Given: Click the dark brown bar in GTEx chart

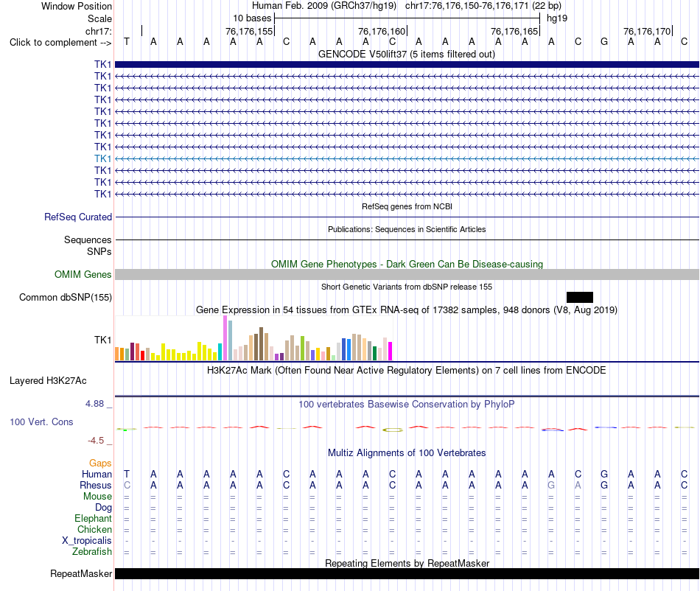Looking at the screenshot, I should [261, 343].
